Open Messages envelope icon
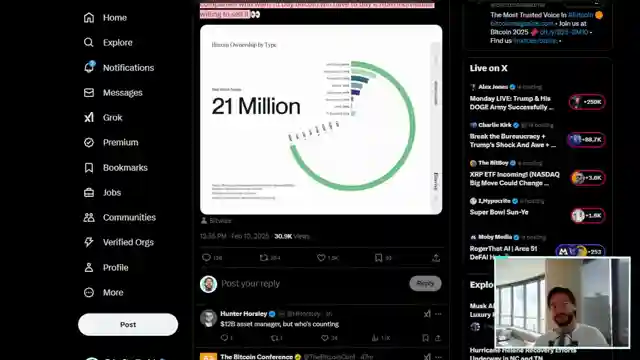Image resolution: width=640 pixels, height=360 pixels. (89, 93)
